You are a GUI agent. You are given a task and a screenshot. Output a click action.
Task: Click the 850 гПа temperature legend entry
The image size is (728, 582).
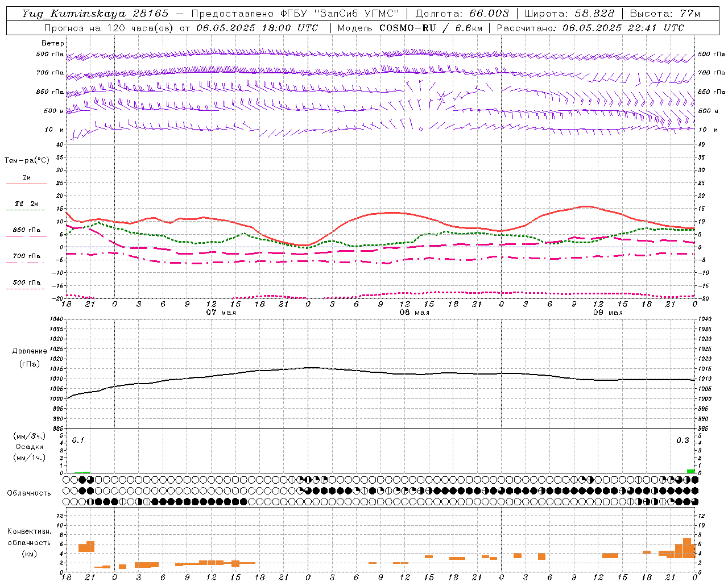pos(26,230)
